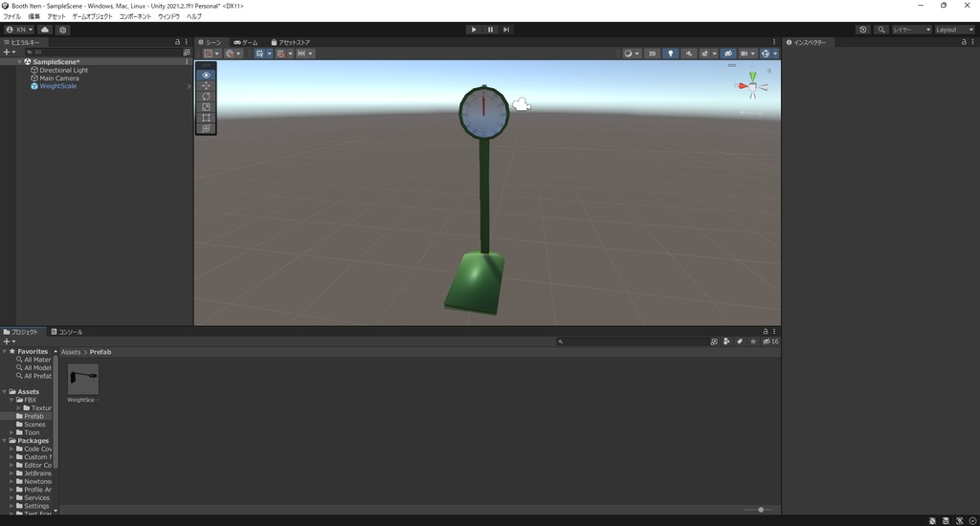This screenshot has height=526, width=980.
Task: Click the favorites star icon in project
Action: click(x=753, y=341)
